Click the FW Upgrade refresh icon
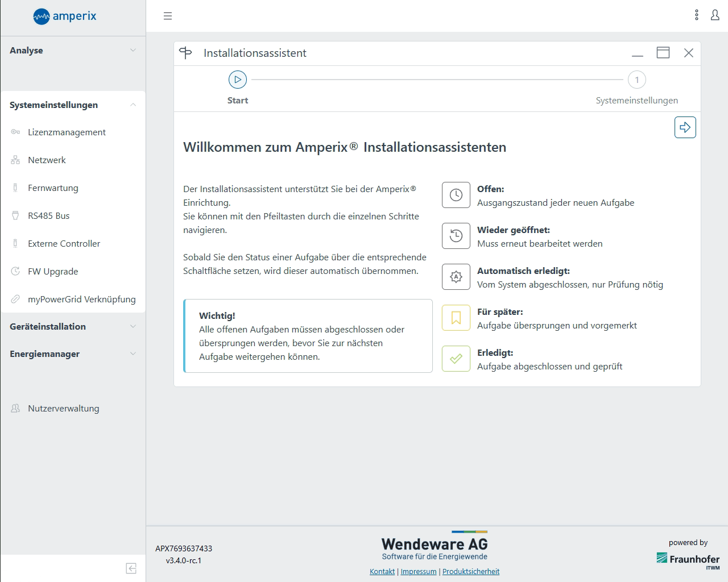This screenshot has height=582, width=728. 15,271
